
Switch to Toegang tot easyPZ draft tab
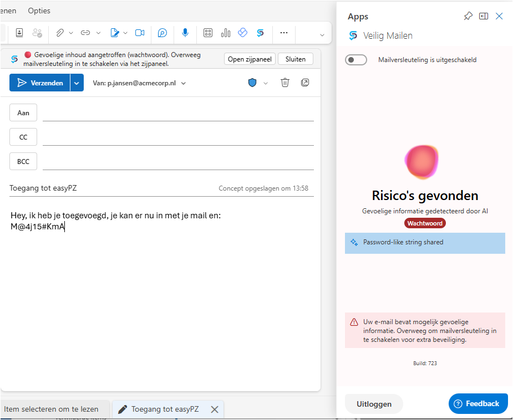[x=165, y=409]
